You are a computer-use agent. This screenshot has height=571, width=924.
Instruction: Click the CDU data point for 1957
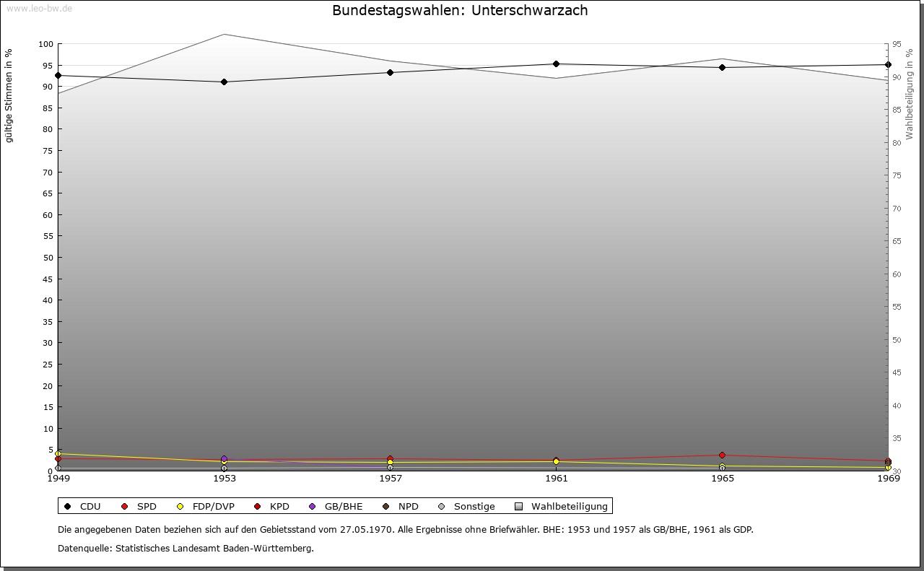pyautogui.click(x=391, y=73)
